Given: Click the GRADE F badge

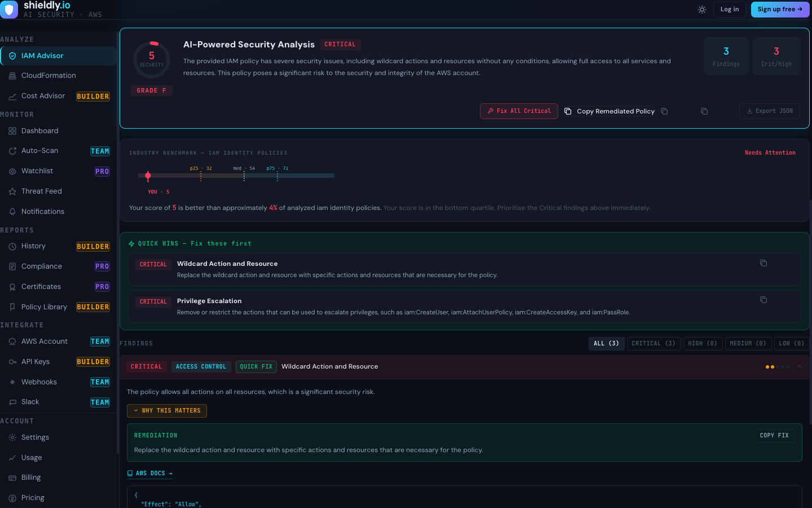Looking at the screenshot, I should 152,91.
